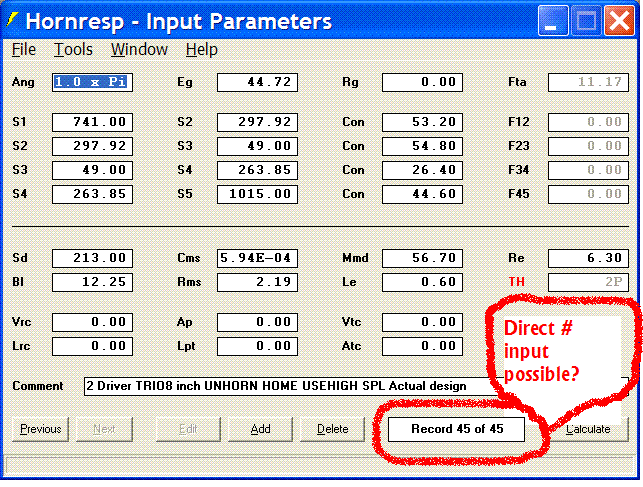This screenshot has height=487, width=643.
Task: Click the Re field with 6.30
Action: coord(588,258)
